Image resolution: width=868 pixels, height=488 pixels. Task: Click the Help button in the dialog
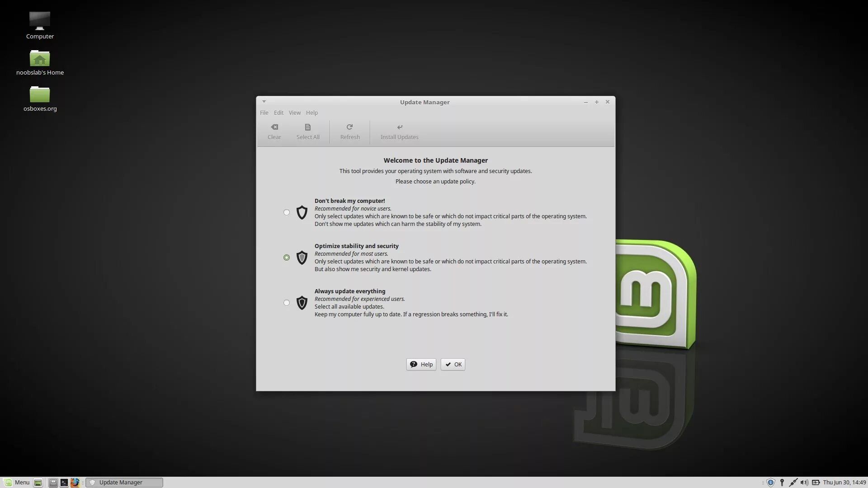[x=421, y=364]
